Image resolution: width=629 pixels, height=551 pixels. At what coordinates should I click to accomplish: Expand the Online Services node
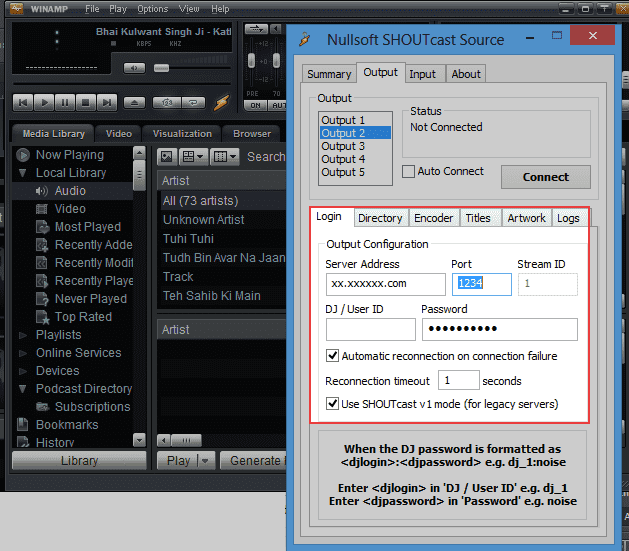(x=23, y=353)
